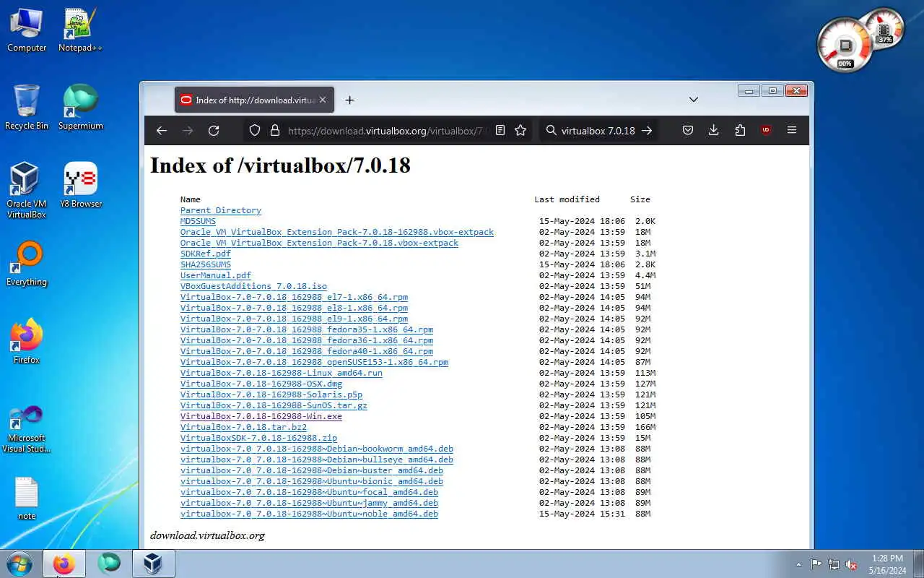This screenshot has width=924, height=578.
Task: Open the extensions puzzle icon
Action: [x=740, y=131]
